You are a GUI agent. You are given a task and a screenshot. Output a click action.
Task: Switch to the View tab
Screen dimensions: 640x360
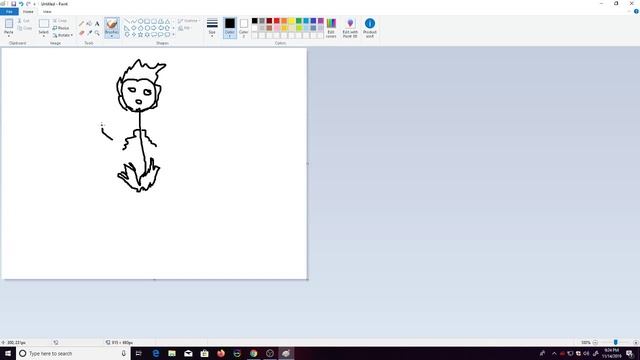click(47, 12)
